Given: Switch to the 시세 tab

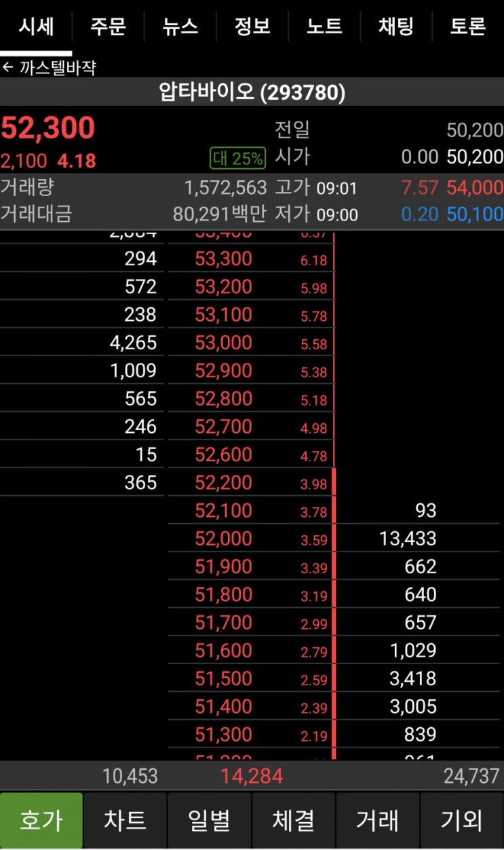Looking at the screenshot, I should [36, 26].
